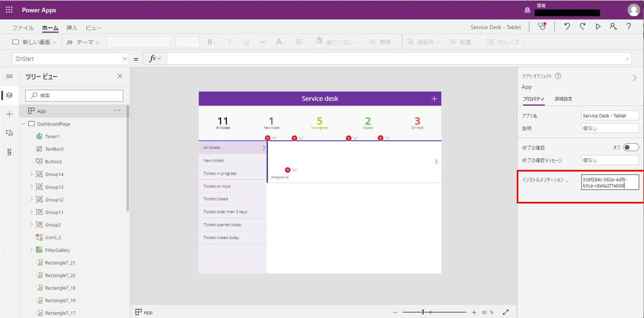Viewport: 644px width, 318px height.
Task: Open the Insert plus icon in sidebar
Action: pos(9,114)
